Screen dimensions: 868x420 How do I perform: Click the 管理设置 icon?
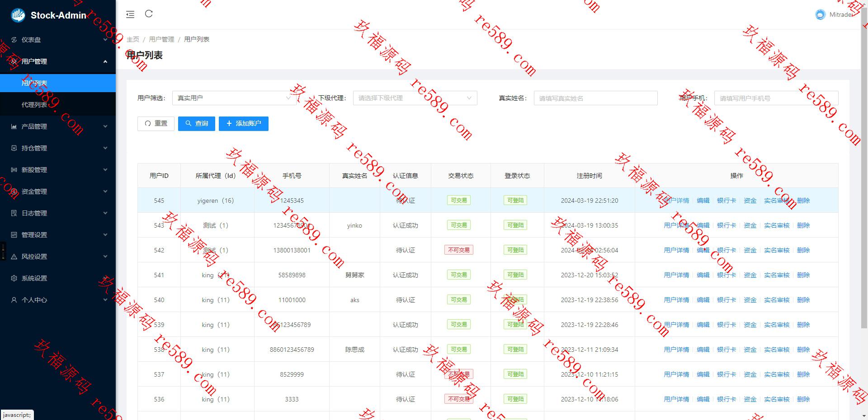click(14, 235)
